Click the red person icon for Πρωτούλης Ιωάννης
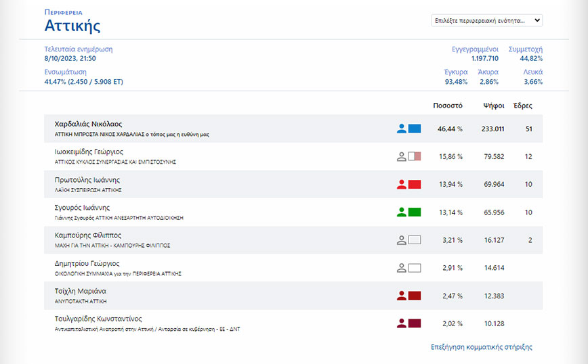588x364 pixels. coord(401,184)
